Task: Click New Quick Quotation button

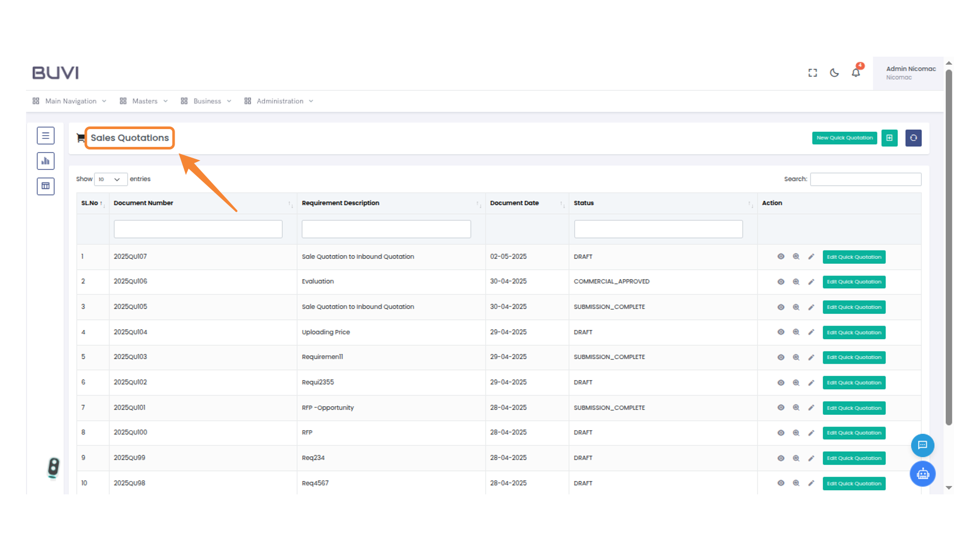Action: coord(844,138)
